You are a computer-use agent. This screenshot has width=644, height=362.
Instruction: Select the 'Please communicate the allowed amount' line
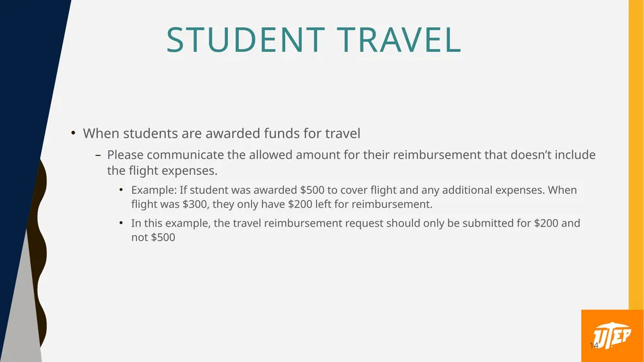(351, 155)
